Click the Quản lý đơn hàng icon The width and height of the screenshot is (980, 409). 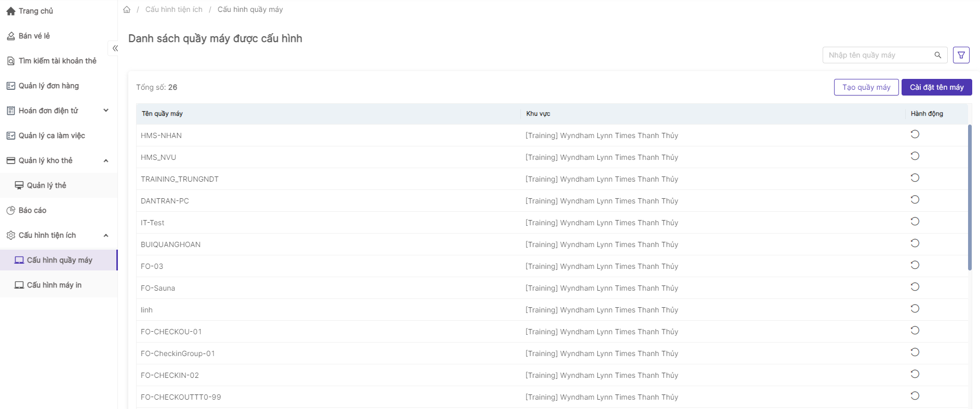point(11,86)
